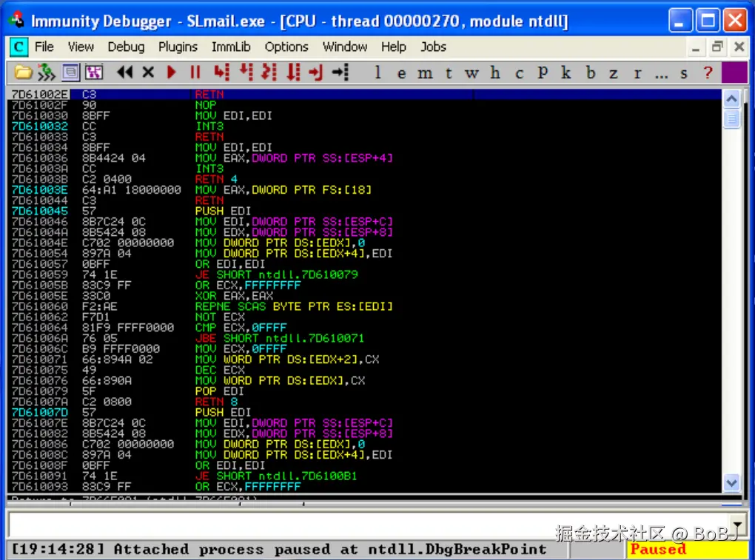Show Log window with 'l' button
This screenshot has height=560, width=755.
378,72
